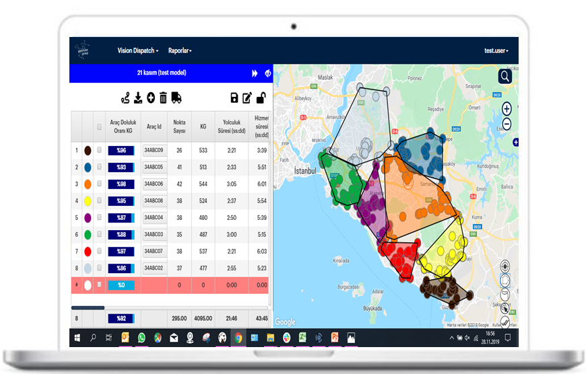Viewport: 588px width, 374px height.
Task: Click the %87 fill bar in row 5
Action: coord(121,218)
